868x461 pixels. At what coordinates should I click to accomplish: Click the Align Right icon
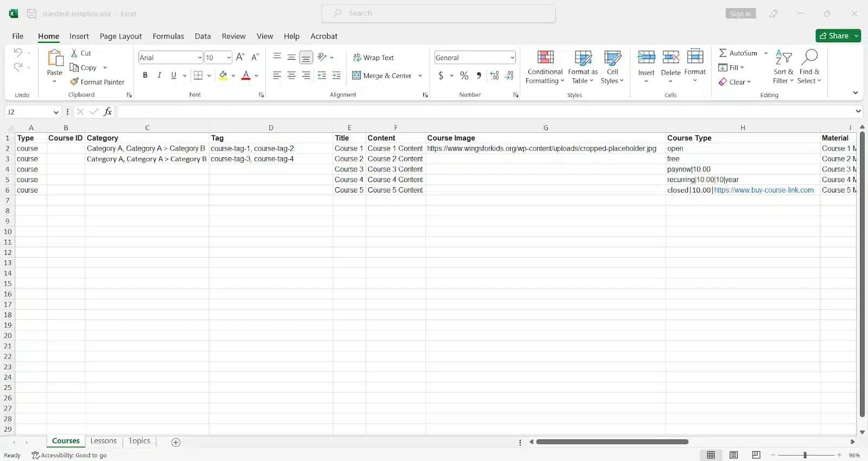(x=306, y=75)
